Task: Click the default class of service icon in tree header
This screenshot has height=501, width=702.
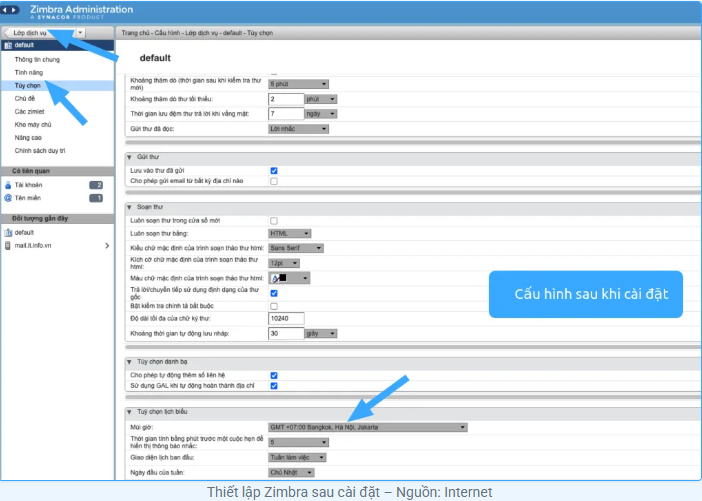Action: tap(8, 45)
